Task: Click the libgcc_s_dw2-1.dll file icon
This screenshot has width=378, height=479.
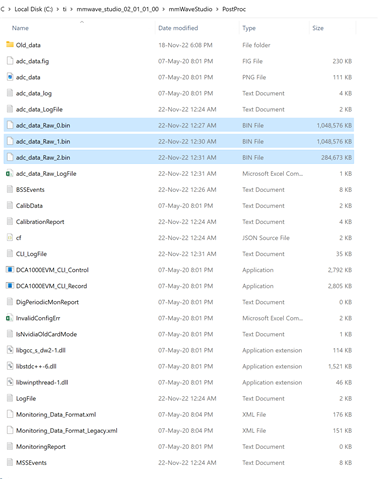Action: 10,350
